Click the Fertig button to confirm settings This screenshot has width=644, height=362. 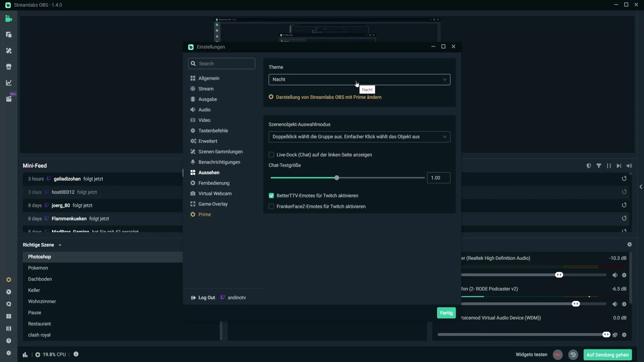(x=446, y=312)
